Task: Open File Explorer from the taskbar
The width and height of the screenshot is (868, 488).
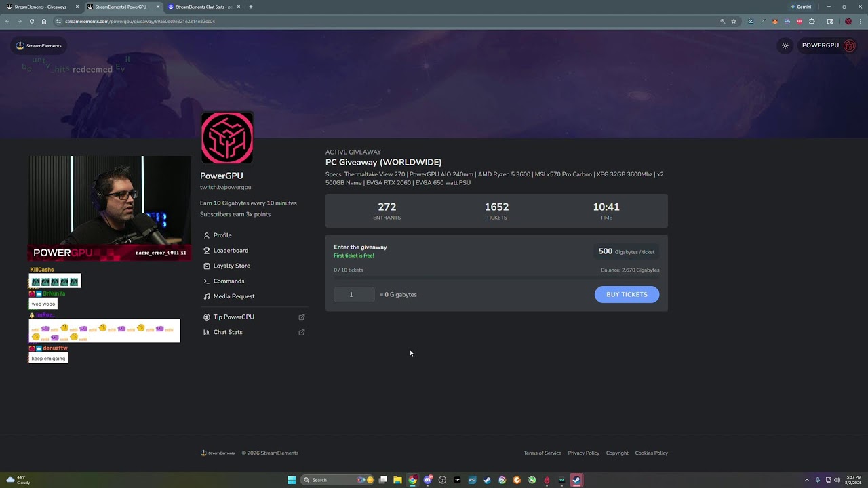Action: pyautogui.click(x=398, y=480)
